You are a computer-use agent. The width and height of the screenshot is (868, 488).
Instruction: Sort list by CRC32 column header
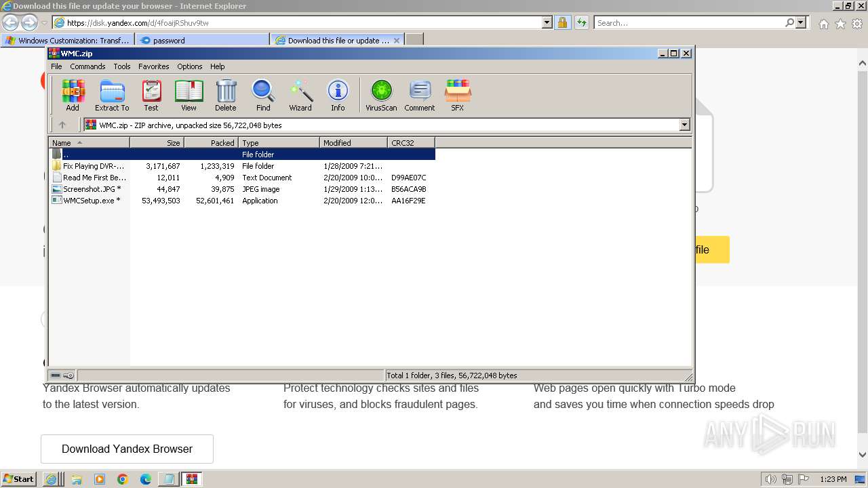click(411, 142)
